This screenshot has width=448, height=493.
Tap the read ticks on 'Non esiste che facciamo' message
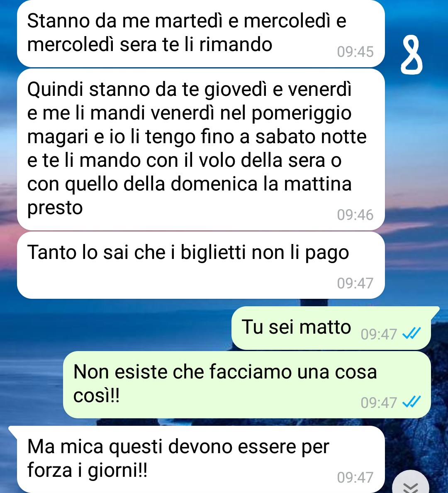(411, 402)
